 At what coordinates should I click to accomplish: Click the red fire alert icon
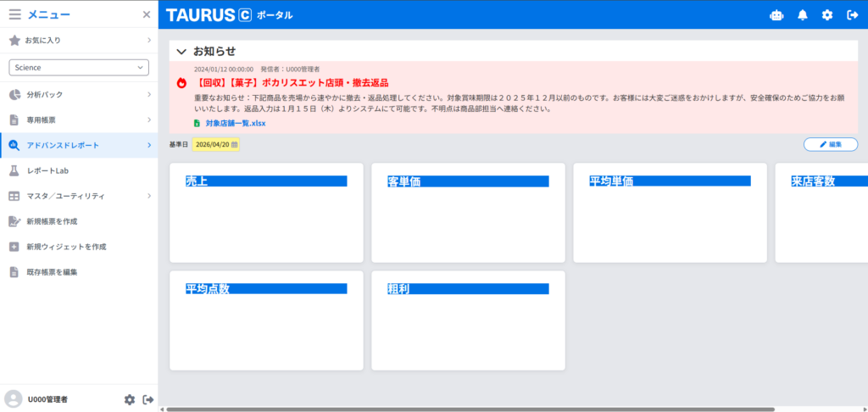(181, 83)
